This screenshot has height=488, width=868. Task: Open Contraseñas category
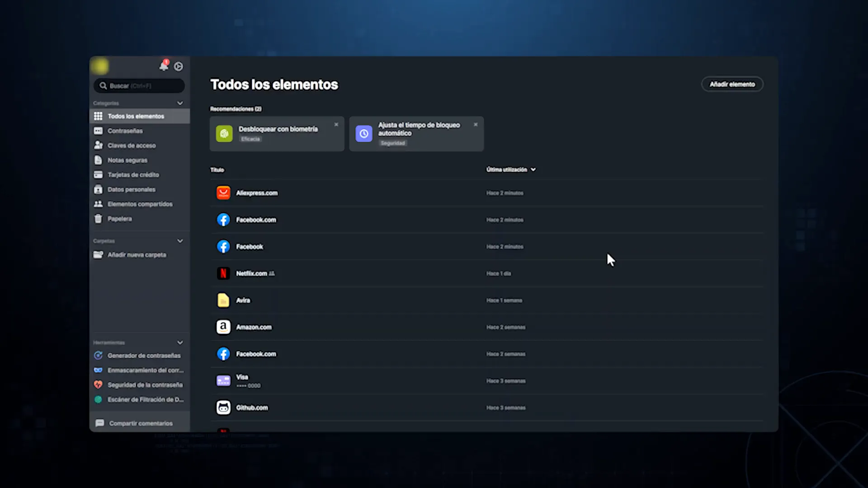140,131
